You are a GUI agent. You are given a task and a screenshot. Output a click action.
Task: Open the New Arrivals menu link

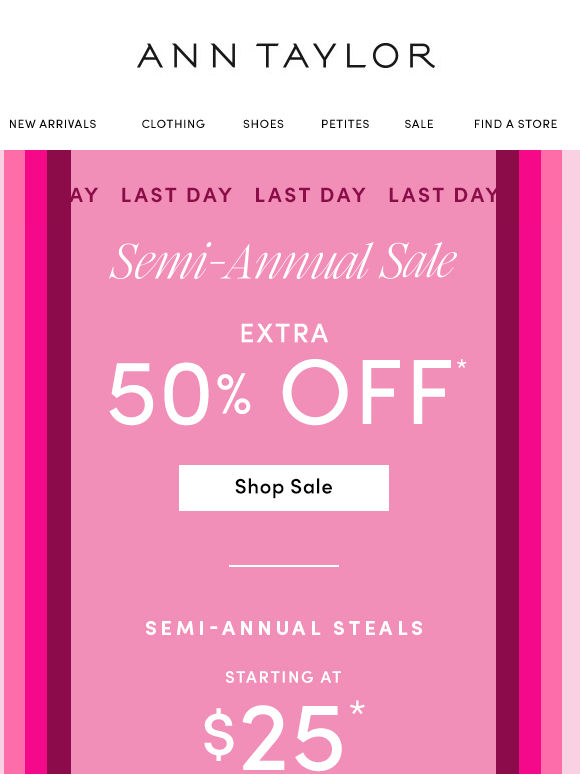(53, 124)
